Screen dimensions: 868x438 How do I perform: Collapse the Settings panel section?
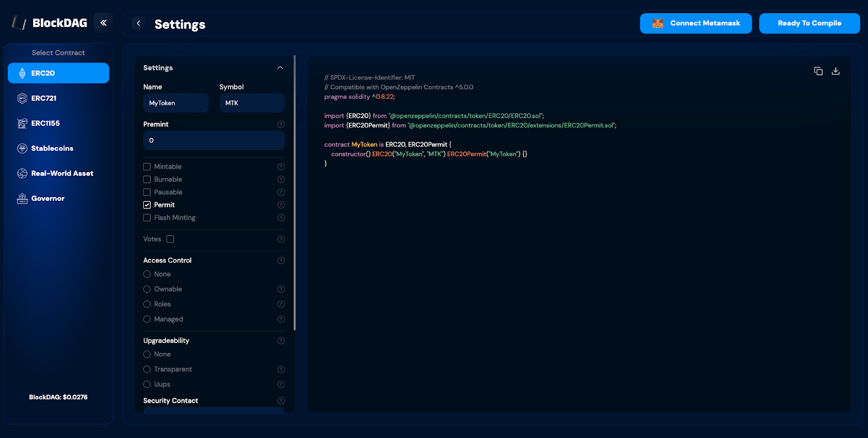(x=280, y=68)
